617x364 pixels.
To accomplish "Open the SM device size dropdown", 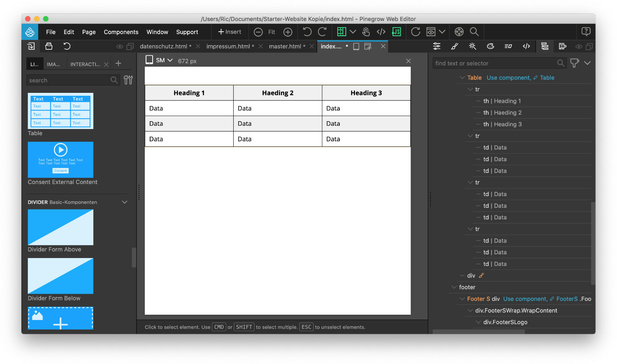I will coord(164,60).
